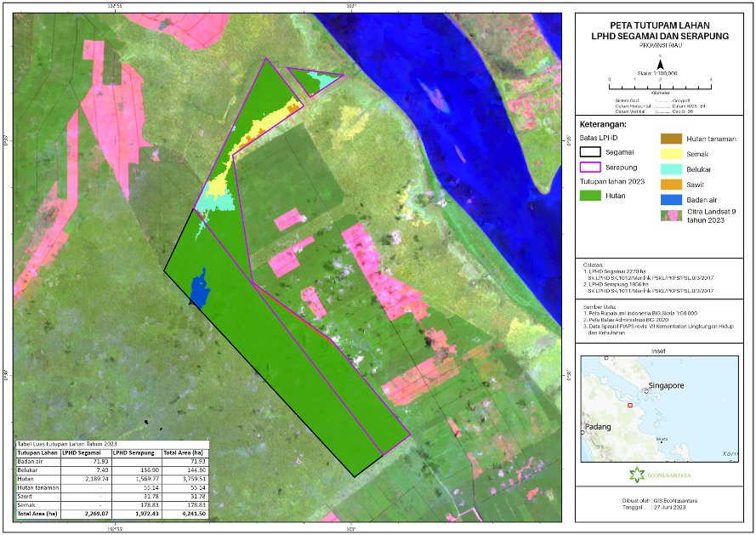Select the purple Serapung boundary legend box

(x=589, y=168)
